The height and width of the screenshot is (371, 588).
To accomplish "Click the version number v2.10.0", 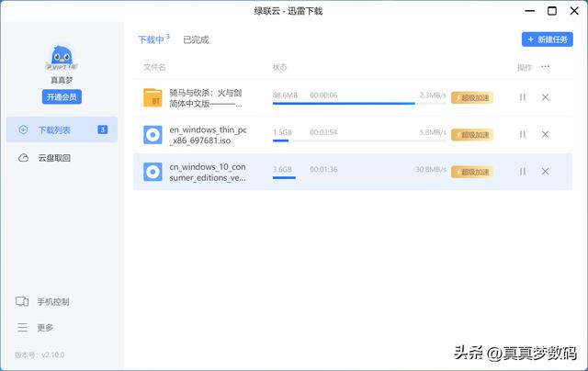I will (53, 354).
